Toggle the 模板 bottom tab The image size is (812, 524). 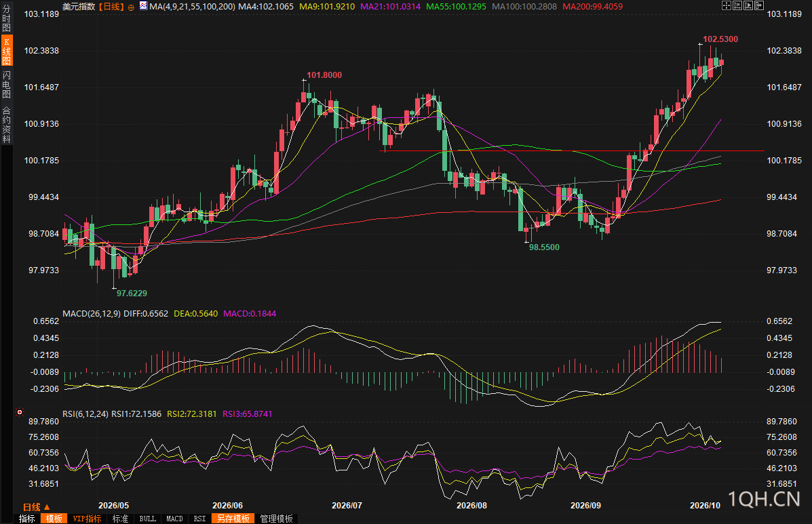54,519
